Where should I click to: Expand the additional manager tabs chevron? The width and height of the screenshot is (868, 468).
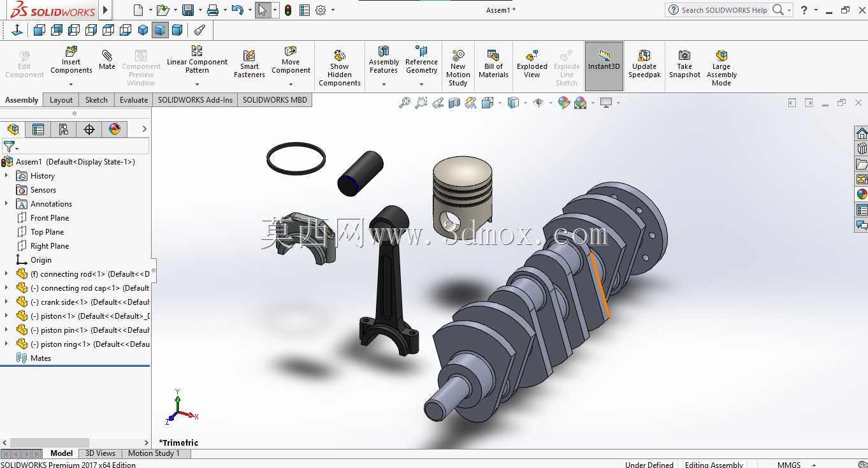(144, 129)
